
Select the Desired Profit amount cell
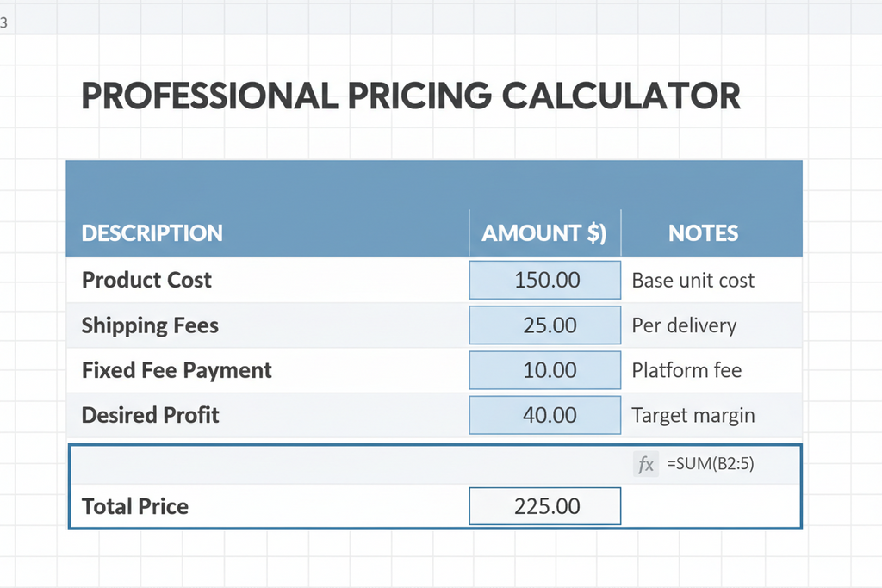(544, 414)
